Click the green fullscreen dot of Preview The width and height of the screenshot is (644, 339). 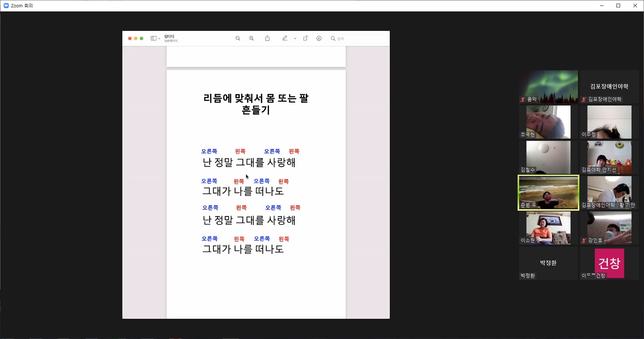click(141, 38)
